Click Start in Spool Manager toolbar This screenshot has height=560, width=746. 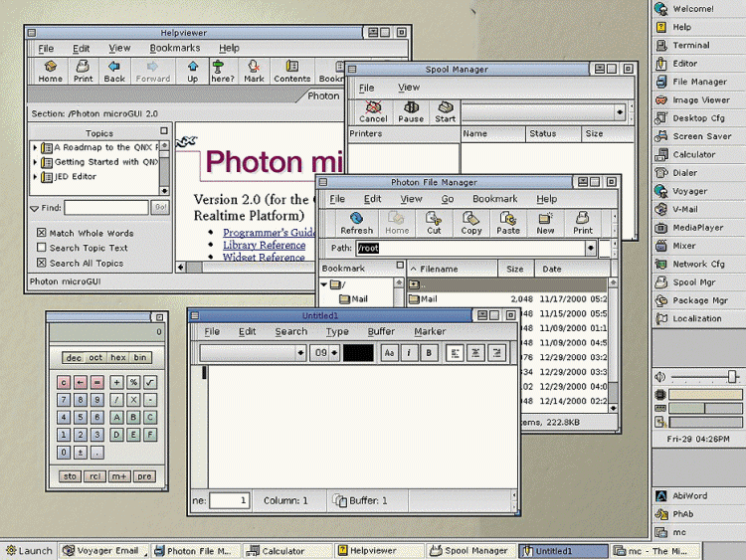coord(445,111)
